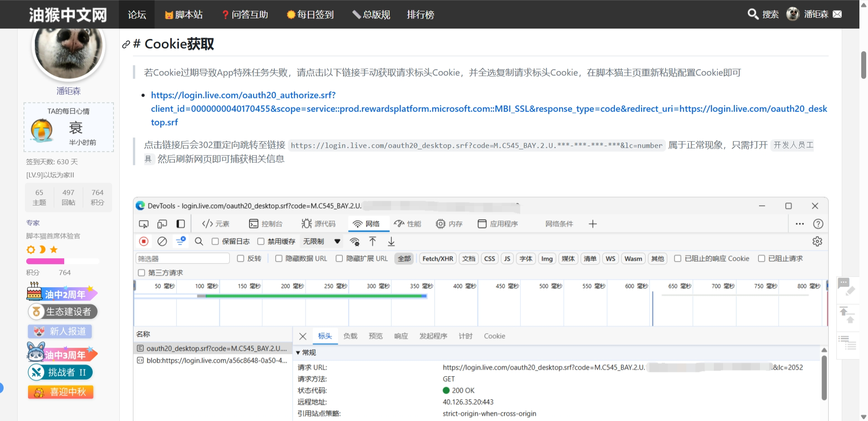
Task: Select the 响应 details tab
Action: pyautogui.click(x=401, y=336)
